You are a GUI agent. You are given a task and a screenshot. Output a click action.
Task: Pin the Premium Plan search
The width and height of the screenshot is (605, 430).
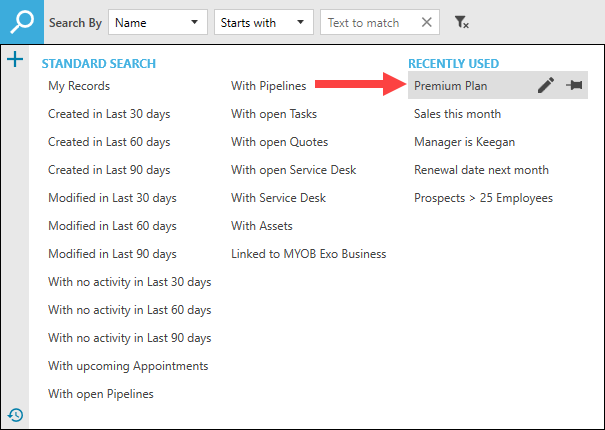click(x=574, y=86)
